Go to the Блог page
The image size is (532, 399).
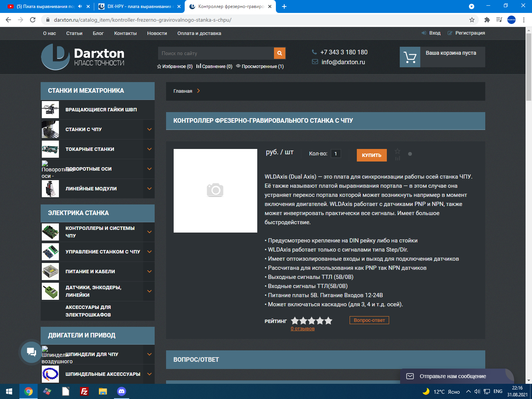(x=98, y=33)
